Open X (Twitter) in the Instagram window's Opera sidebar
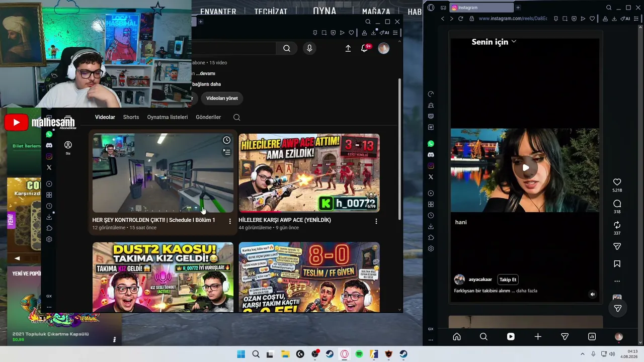This screenshot has width=644, height=362. 431,177
